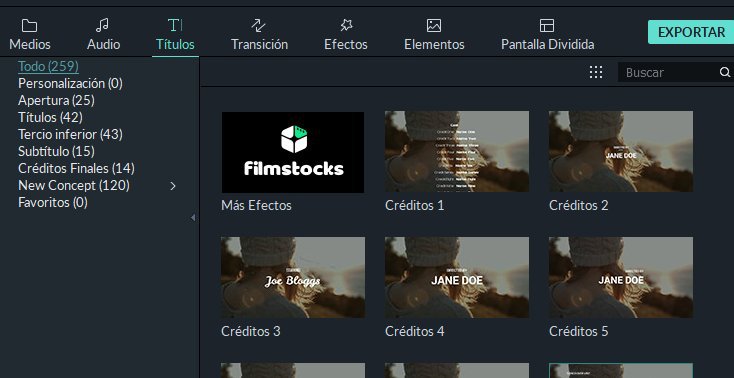Open the Elementos image icon tab
Image resolution: width=734 pixels, height=378 pixels.
(x=434, y=35)
